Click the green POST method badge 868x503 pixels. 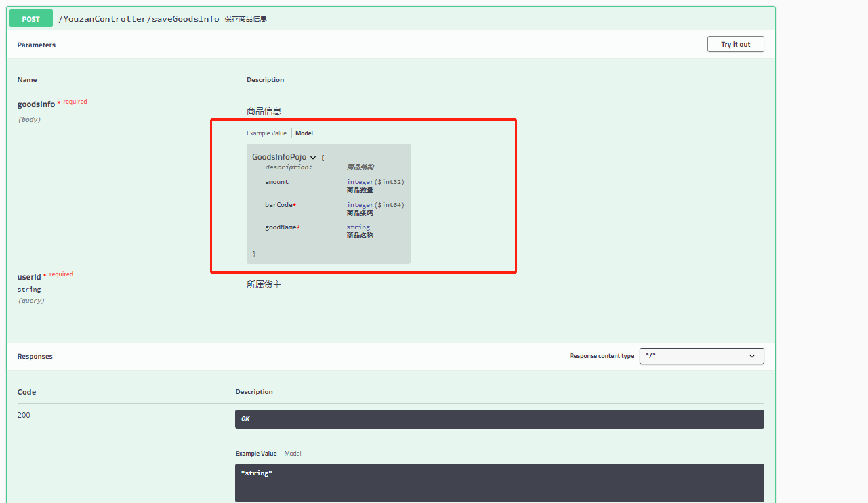[x=31, y=19]
